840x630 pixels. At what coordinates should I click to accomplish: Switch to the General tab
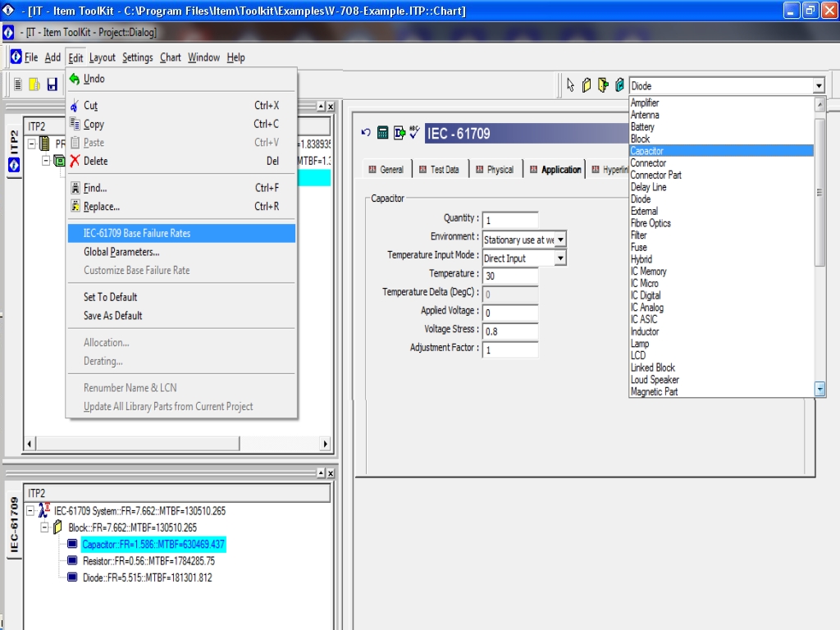point(386,169)
